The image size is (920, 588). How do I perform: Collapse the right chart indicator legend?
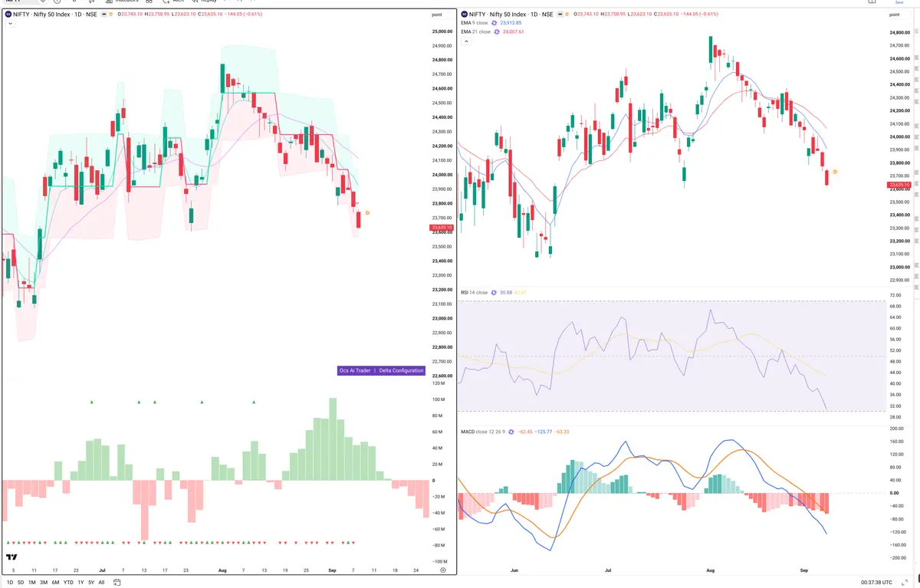pyautogui.click(x=466, y=41)
